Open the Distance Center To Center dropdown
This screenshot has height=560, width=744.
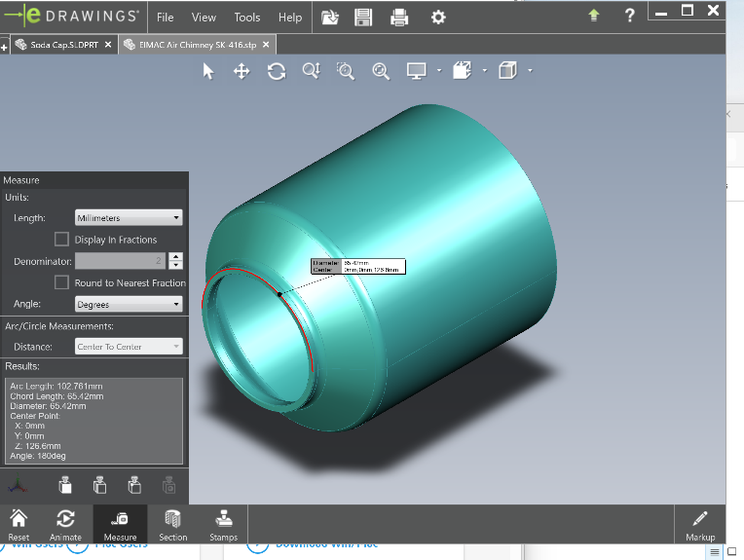pyautogui.click(x=129, y=347)
